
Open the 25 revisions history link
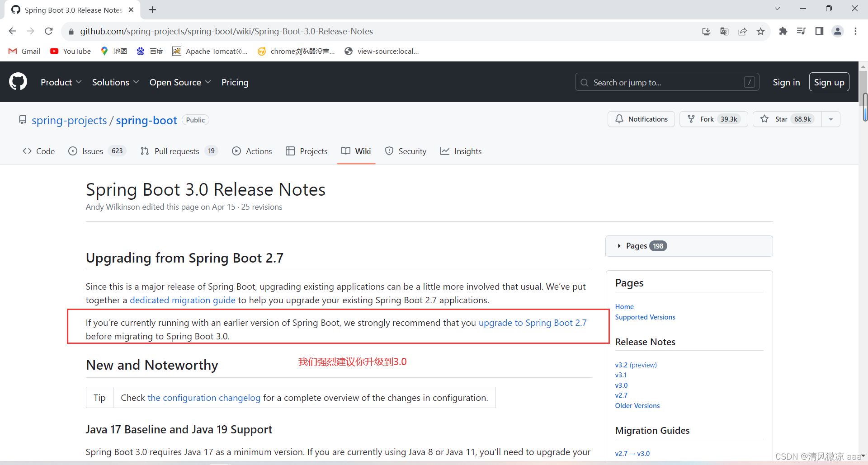262,207
